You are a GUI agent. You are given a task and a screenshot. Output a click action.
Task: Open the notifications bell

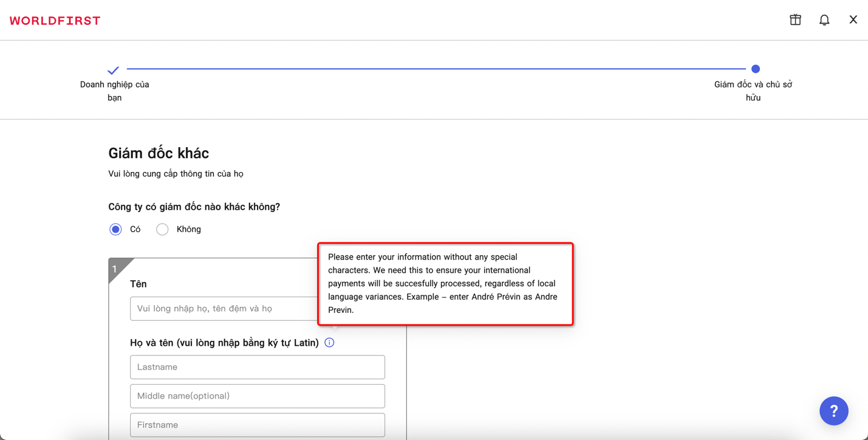pos(824,20)
